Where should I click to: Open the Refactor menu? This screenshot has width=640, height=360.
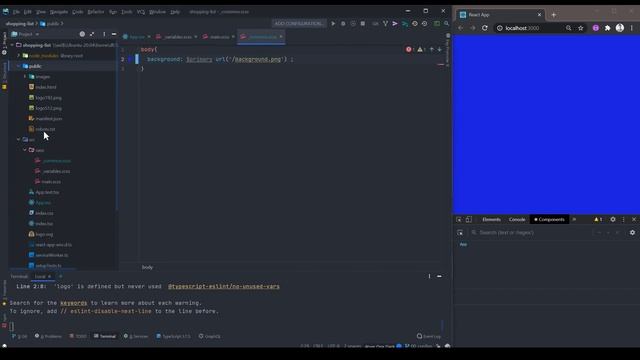96,12
